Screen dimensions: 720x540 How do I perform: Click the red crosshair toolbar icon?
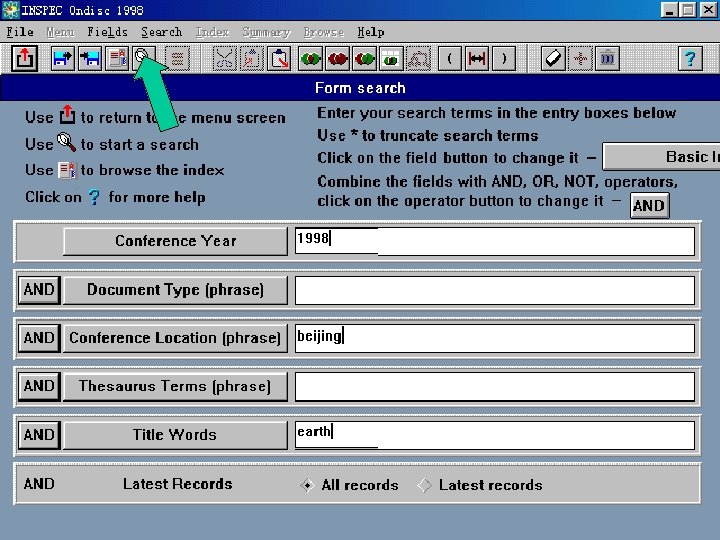tap(580, 58)
